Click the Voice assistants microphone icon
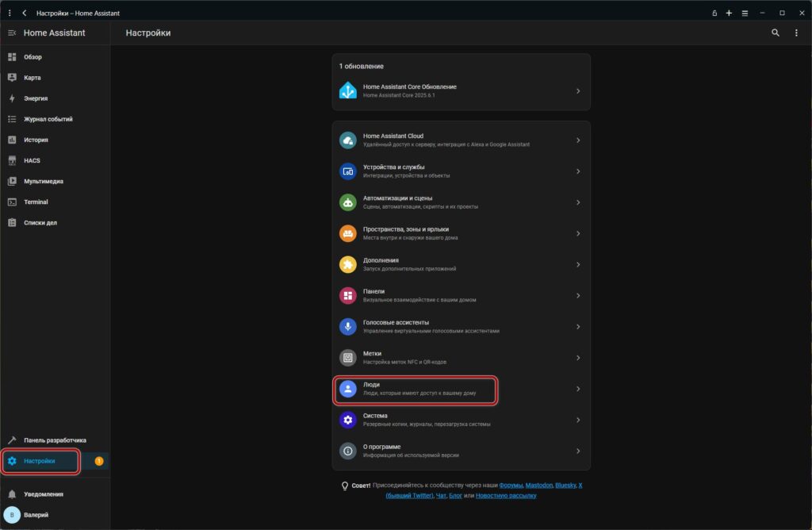The image size is (812, 530). 347,326
